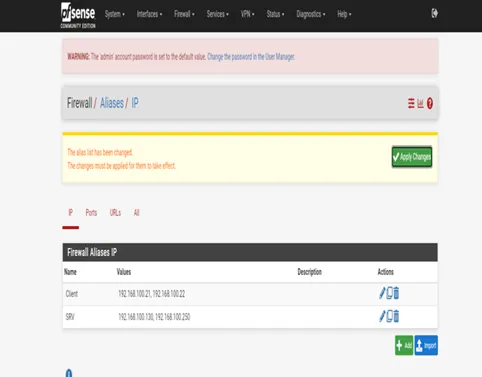Image resolution: width=482 pixels, height=377 pixels.
Task: Click the Values column header
Action: pos(124,272)
